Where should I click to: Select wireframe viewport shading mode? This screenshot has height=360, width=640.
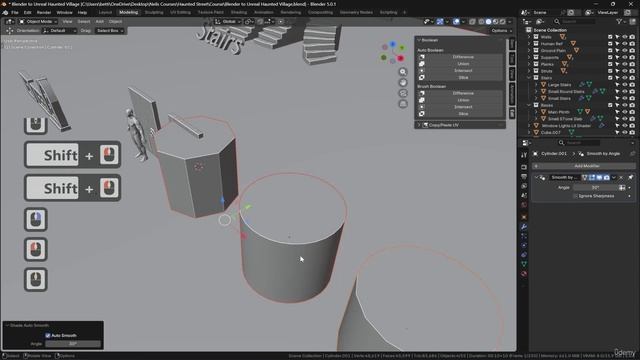(x=482, y=21)
